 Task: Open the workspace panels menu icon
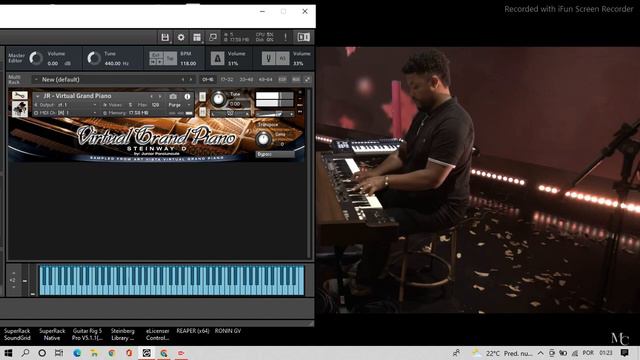click(x=197, y=38)
